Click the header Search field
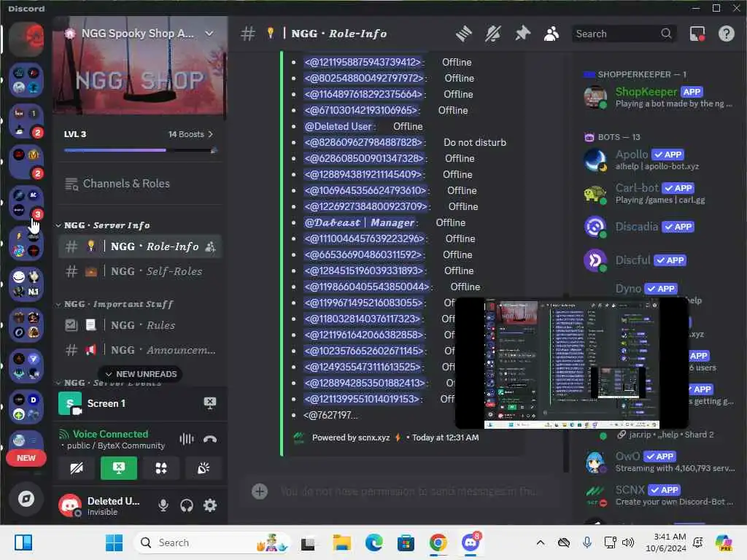Image resolution: width=747 pixels, height=560 pixels. pyautogui.click(x=624, y=34)
